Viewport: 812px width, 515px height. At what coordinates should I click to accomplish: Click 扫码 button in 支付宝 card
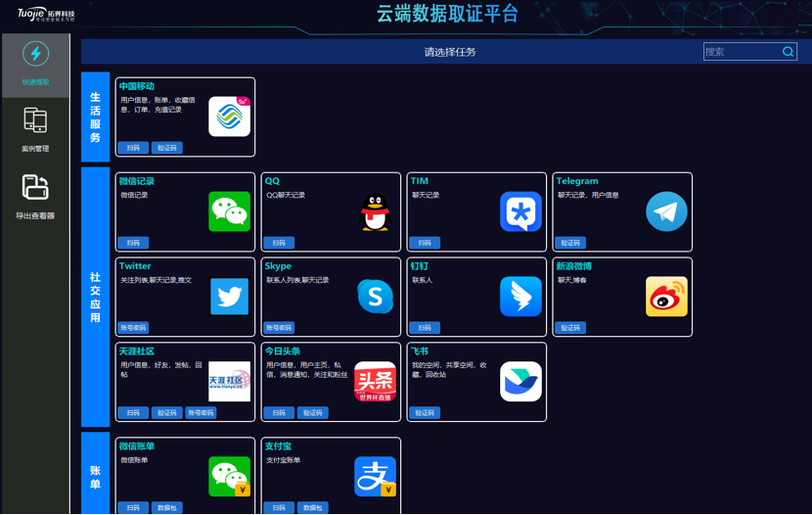[279, 507]
